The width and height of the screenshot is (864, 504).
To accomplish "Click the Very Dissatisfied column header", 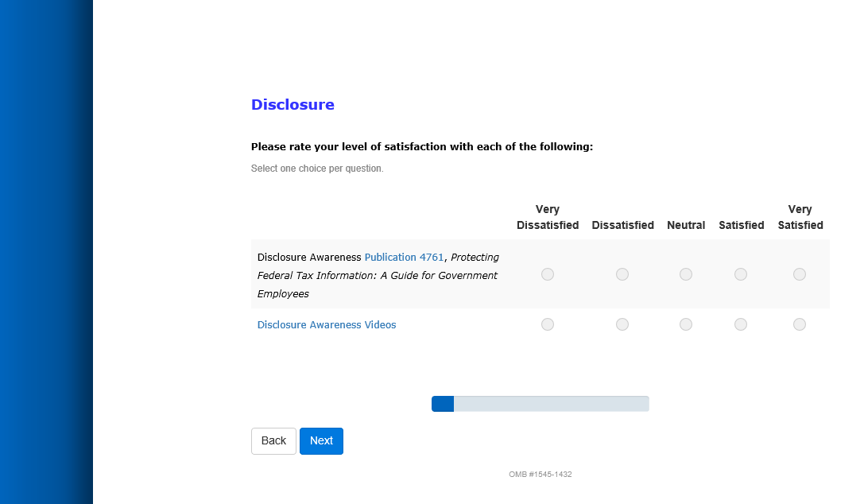I will (548, 217).
